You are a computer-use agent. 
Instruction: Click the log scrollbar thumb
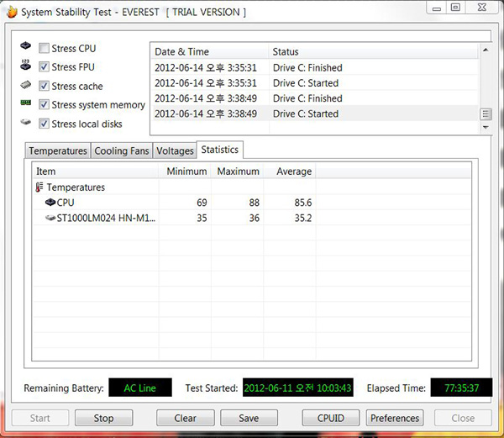486,114
